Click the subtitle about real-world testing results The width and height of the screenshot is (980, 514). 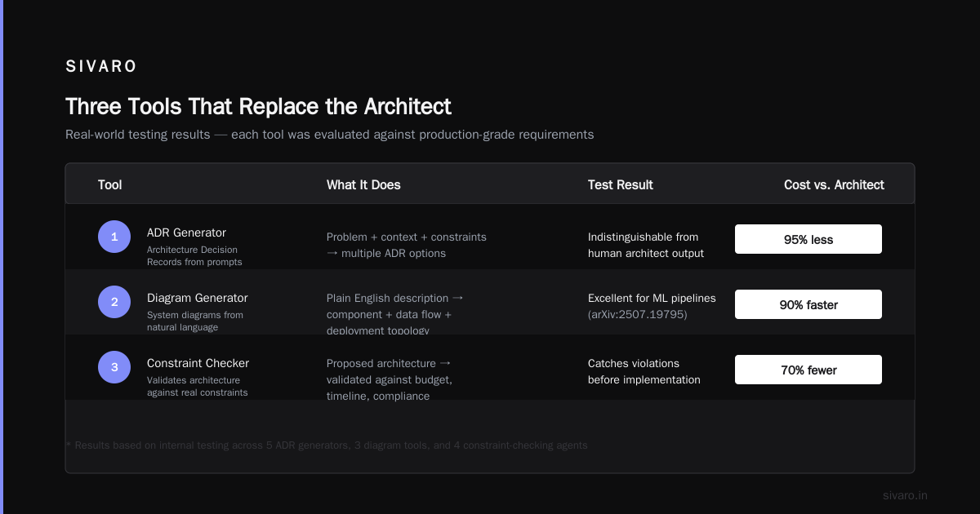click(329, 135)
